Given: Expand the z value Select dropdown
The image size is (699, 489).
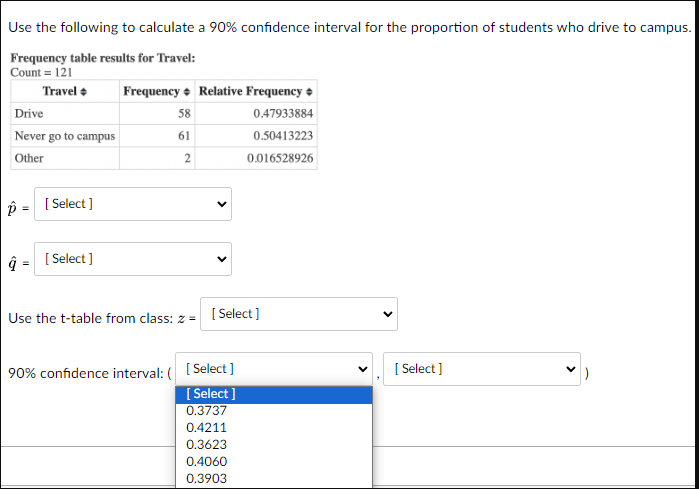Looking at the screenshot, I should [298, 314].
